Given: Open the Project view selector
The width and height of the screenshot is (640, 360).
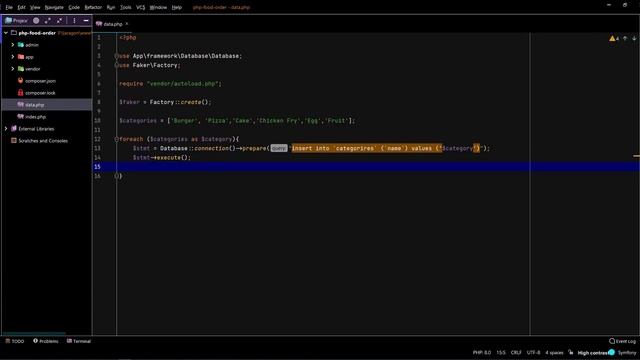Looking at the screenshot, I should (16, 20).
